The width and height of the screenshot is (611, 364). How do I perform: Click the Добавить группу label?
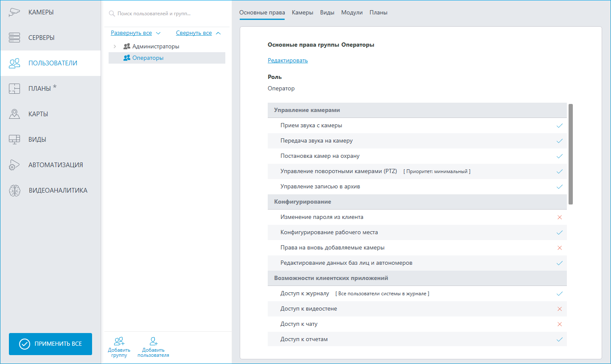coord(119,353)
